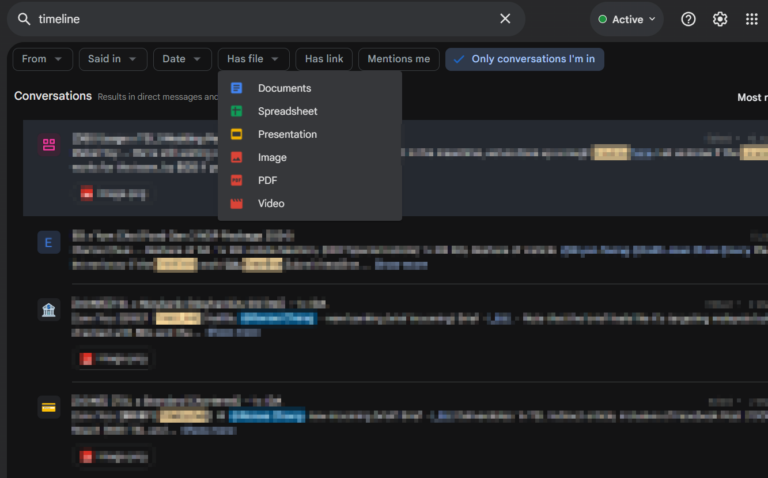
Task: Open the Settings gear icon
Action: [x=720, y=19]
